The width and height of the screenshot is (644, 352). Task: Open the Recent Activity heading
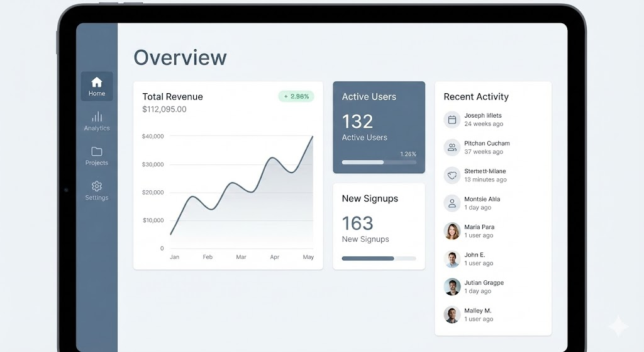coord(476,97)
